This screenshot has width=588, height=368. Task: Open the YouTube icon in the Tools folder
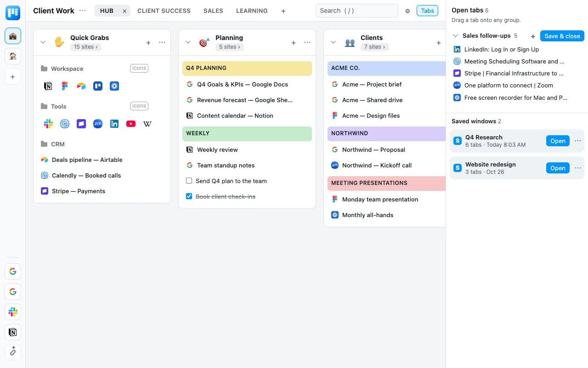pyautogui.click(x=131, y=124)
